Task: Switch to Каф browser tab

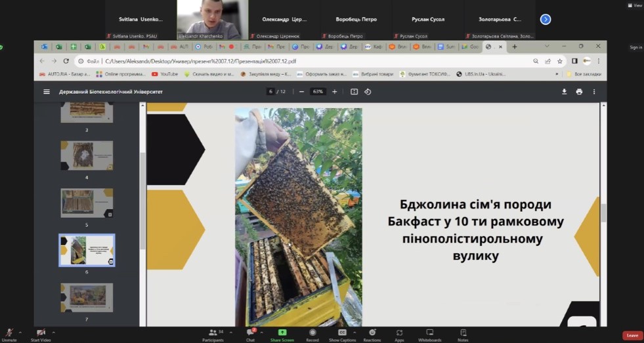Action: [x=374, y=47]
